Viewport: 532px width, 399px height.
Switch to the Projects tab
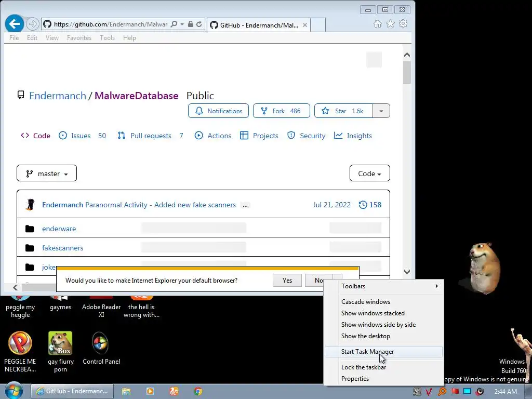point(259,136)
